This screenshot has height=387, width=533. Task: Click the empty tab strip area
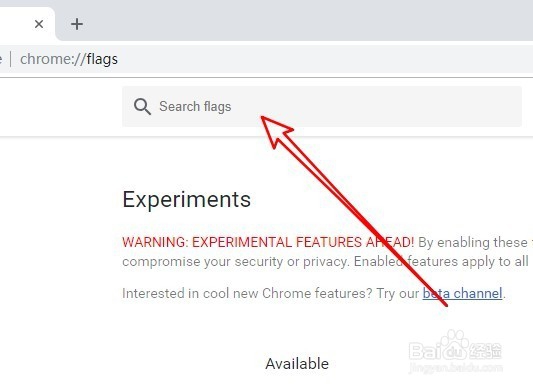tap(306, 20)
